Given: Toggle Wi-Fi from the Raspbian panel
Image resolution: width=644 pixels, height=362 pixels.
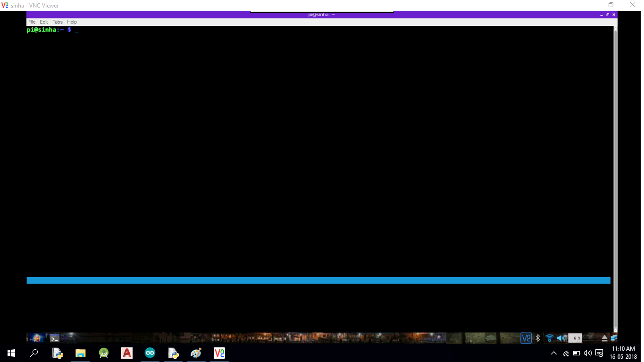Looking at the screenshot, I should coord(549,337).
